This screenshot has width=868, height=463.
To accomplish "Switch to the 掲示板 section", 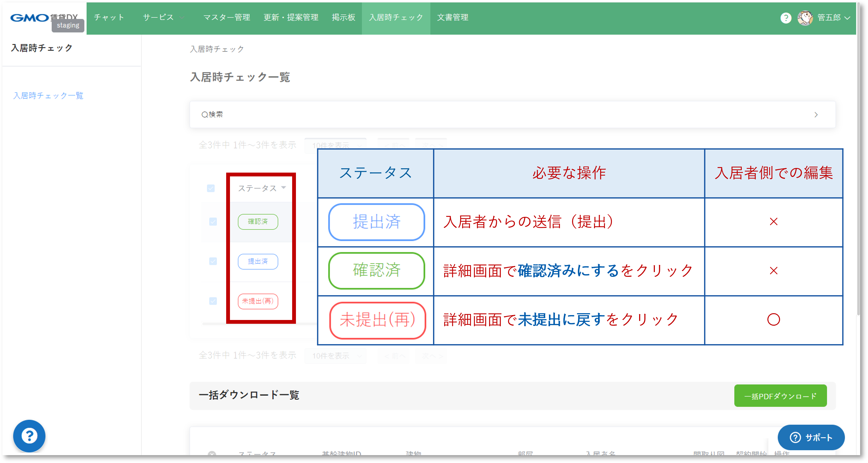I will [343, 18].
